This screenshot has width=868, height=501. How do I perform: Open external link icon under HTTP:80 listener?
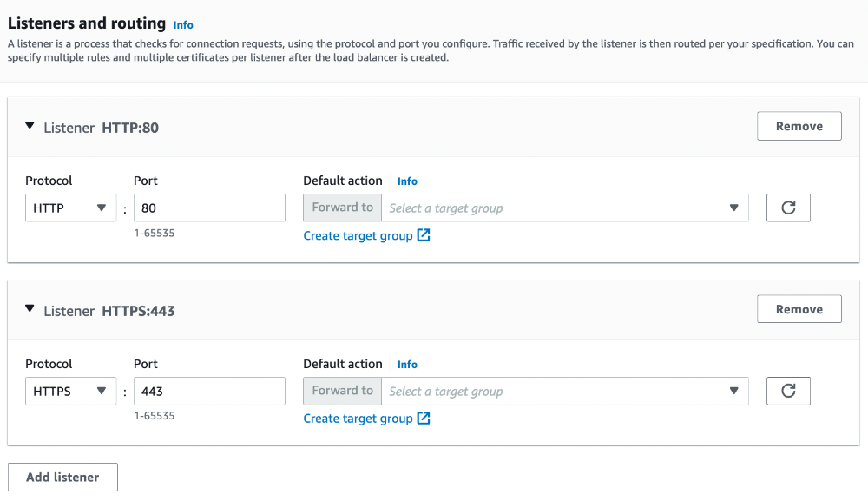pyautogui.click(x=424, y=235)
